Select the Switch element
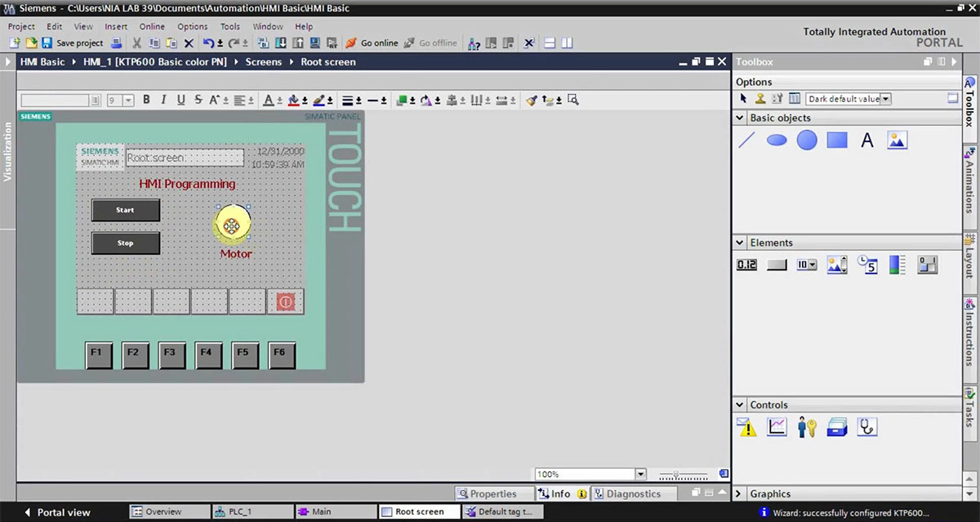980x522 pixels. click(x=928, y=265)
